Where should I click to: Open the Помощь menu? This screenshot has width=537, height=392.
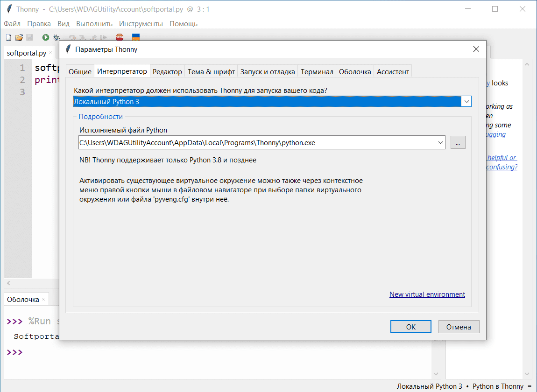(183, 24)
